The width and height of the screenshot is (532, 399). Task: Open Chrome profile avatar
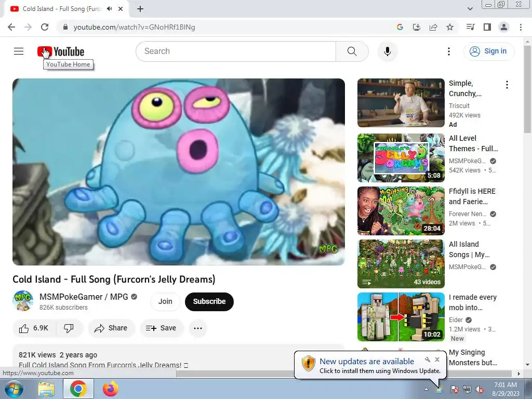(504, 27)
